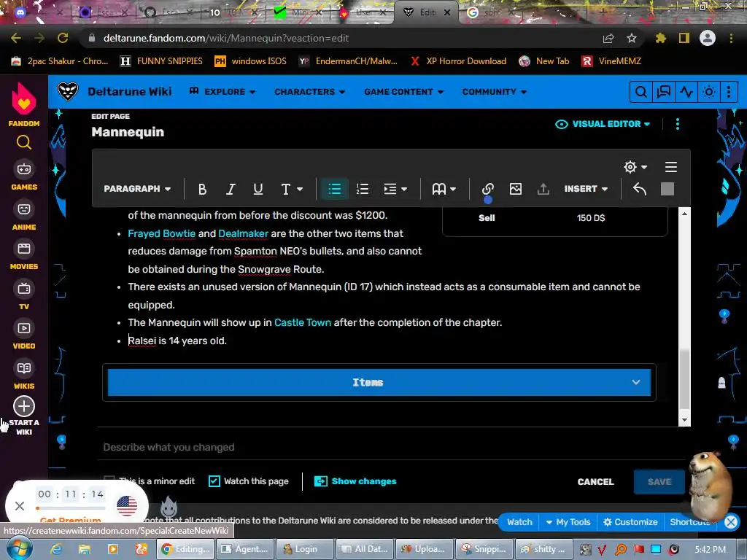Viewport: 747px width, 560px height.
Task: Open the MOVIES section in sidebar
Action: click(x=24, y=254)
